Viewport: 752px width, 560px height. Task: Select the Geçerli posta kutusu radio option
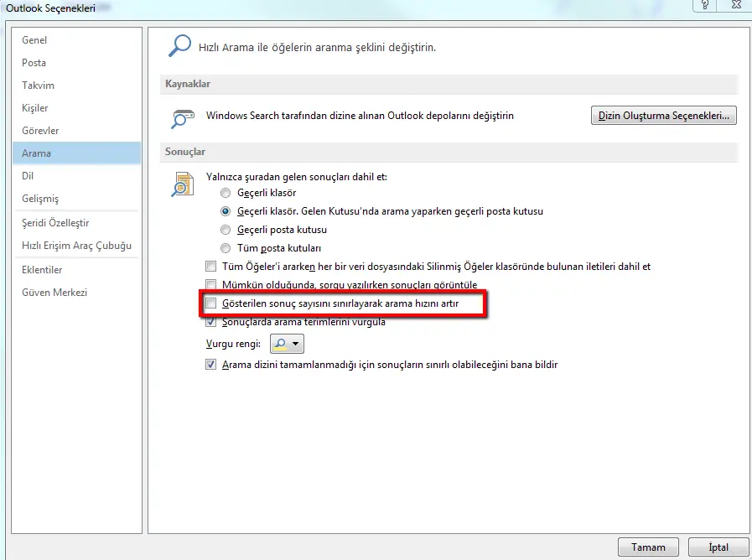pyautogui.click(x=226, y=230)
